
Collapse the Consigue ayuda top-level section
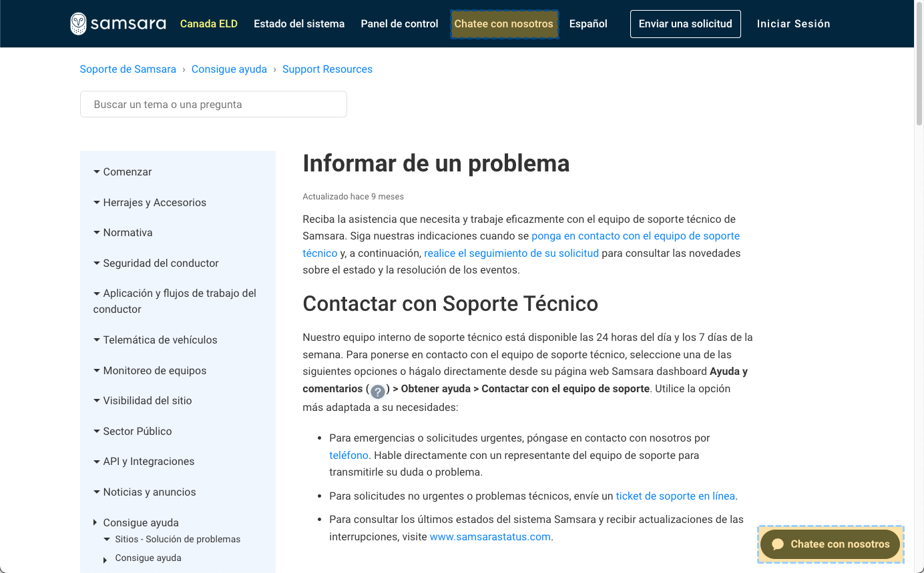point(136,522)
